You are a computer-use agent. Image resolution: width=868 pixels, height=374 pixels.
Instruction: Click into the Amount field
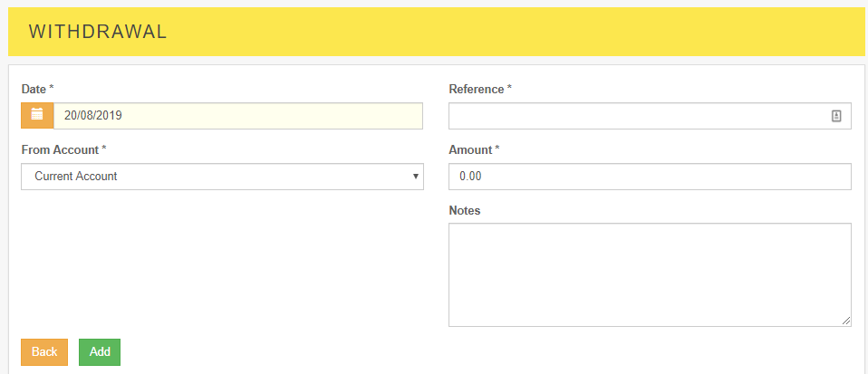click(x=650, y=177)
